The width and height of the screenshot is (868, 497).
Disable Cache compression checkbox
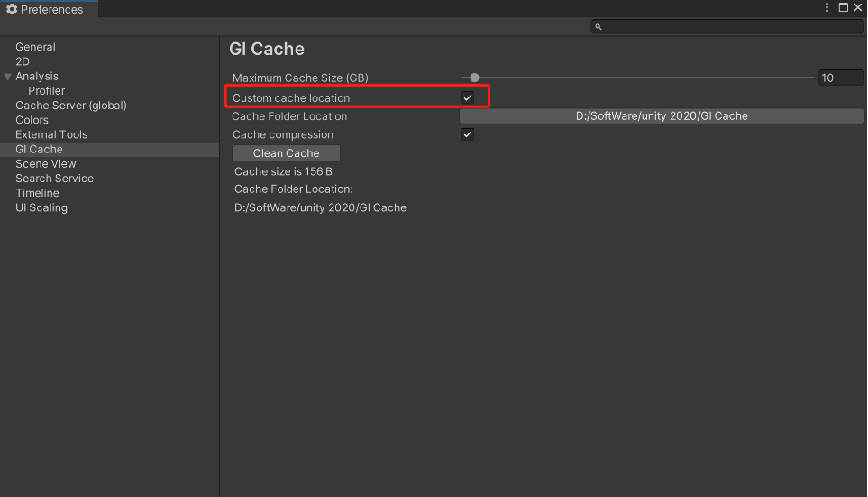(x=468, y=134)
